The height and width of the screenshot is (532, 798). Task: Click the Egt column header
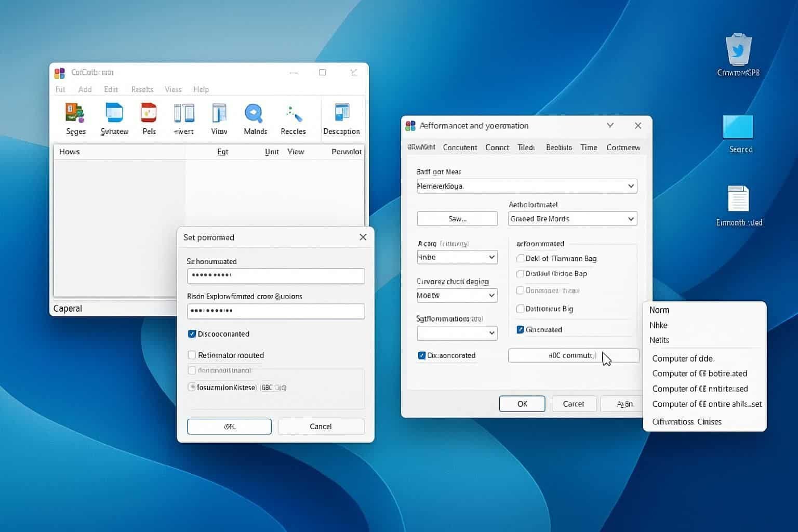click(x=222, y=152)
